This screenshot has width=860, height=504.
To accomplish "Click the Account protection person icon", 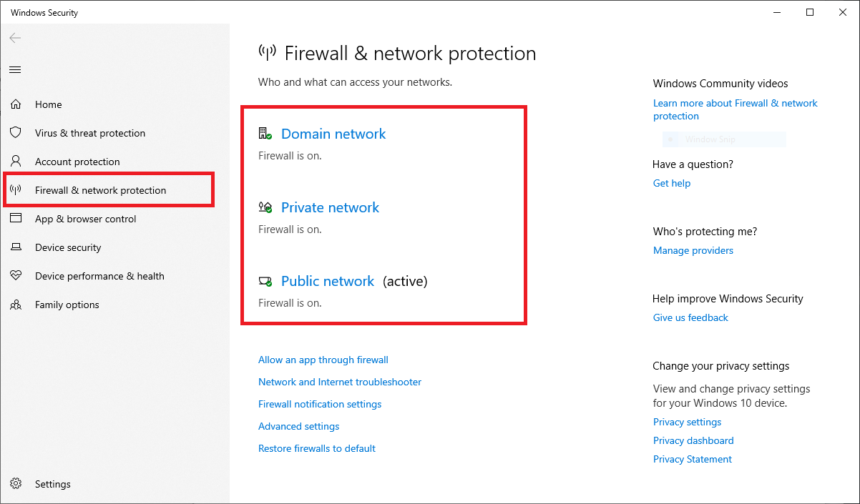I will 16,162.
